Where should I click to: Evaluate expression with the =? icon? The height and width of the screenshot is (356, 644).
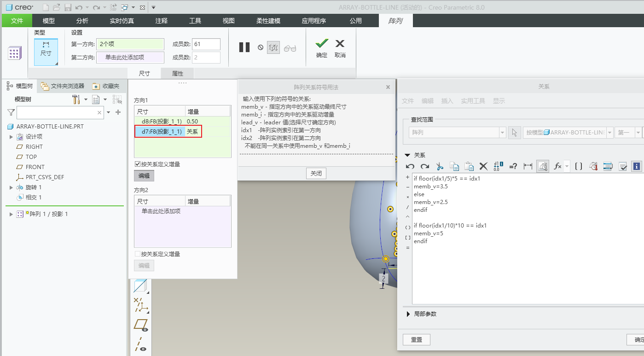(513, 166)
